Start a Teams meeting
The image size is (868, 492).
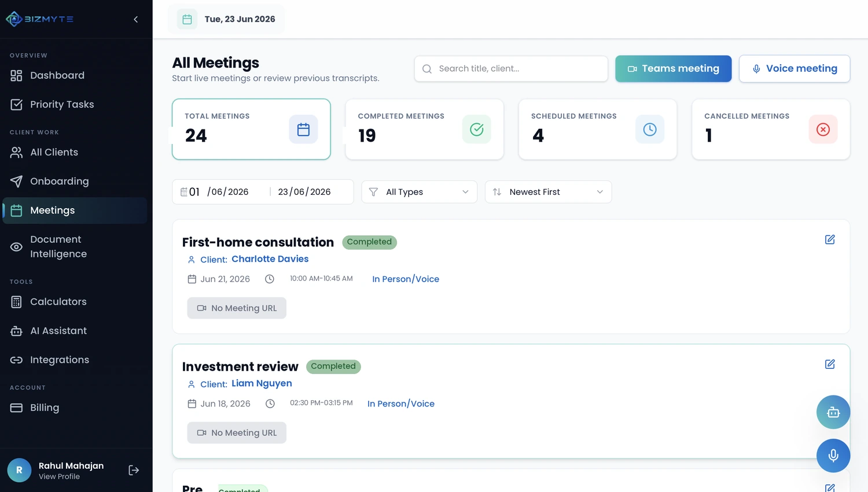[673, 69]
